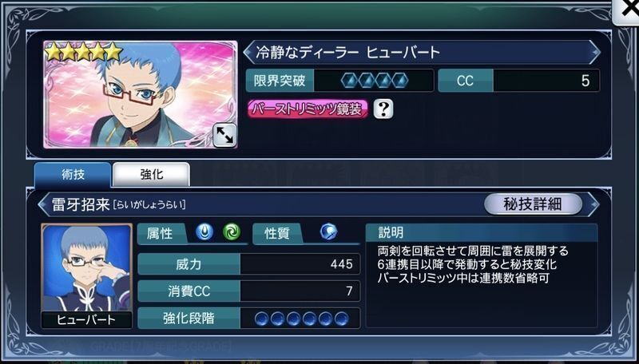This screenshot has width=639, height=364.
Task: Switch to the 強化 tab
Action: tap(151, 175)
